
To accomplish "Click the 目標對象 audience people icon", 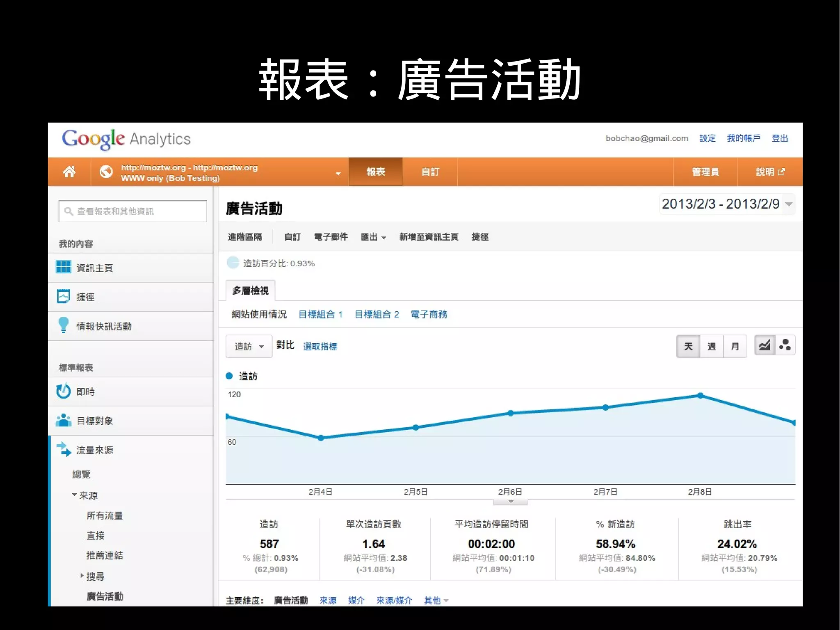I will [x=63, y=420].
